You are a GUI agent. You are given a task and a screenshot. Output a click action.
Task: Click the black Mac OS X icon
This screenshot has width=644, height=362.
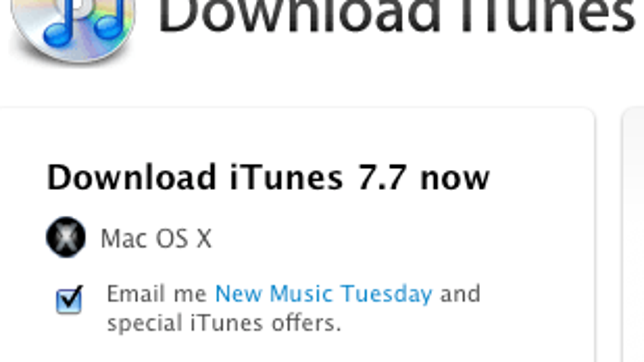click(66, 237)
